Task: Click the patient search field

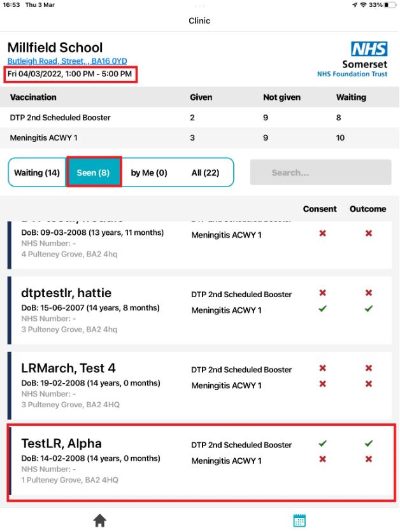Action: pyautogui.click(x=320, y=172)
